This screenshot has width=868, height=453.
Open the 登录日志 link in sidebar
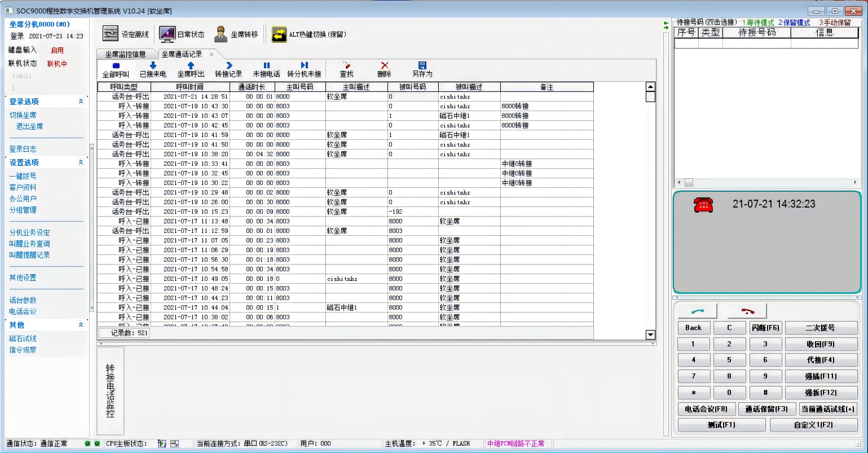pyautogui.click(x=23, y=149)
